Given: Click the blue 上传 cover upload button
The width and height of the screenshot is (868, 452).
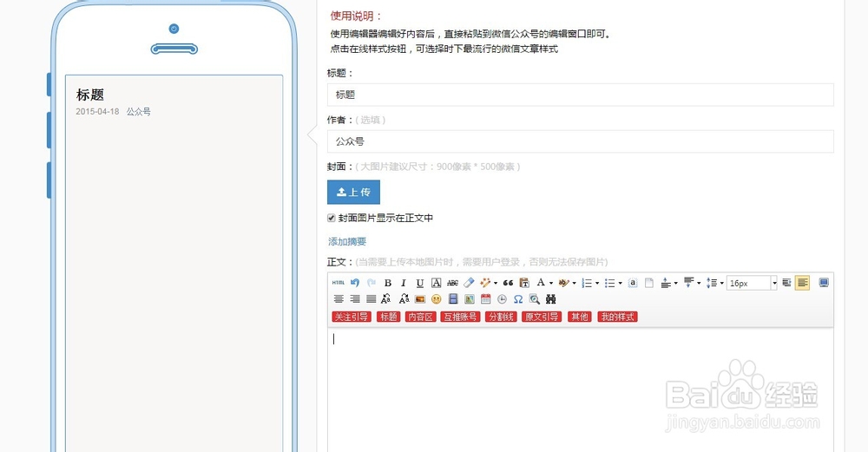Looking at the screenshot, I should (353, 192).
